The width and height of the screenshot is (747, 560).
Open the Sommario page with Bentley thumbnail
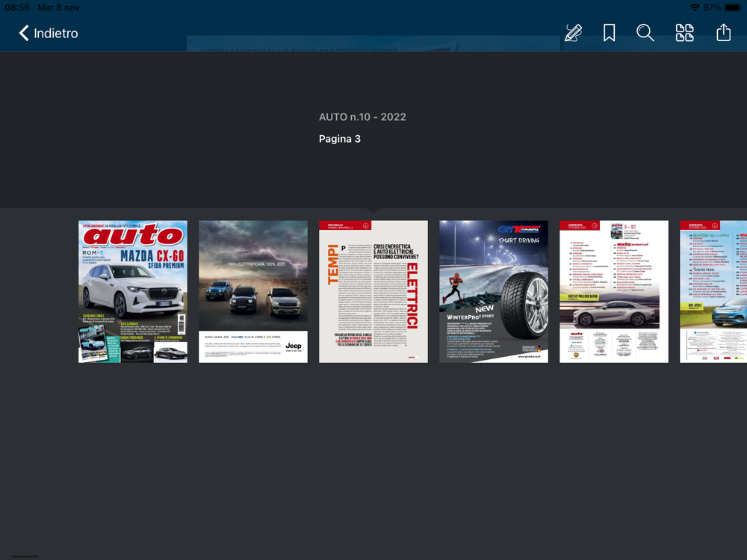(x=614, y=291)
